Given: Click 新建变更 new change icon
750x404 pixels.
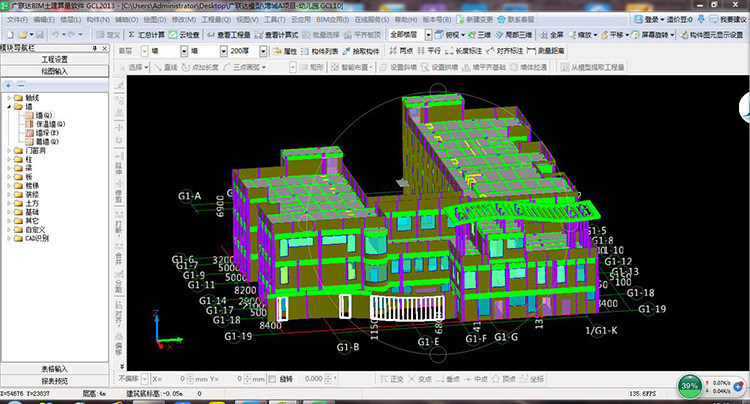Looking at the screenshot, I should 474,20.
